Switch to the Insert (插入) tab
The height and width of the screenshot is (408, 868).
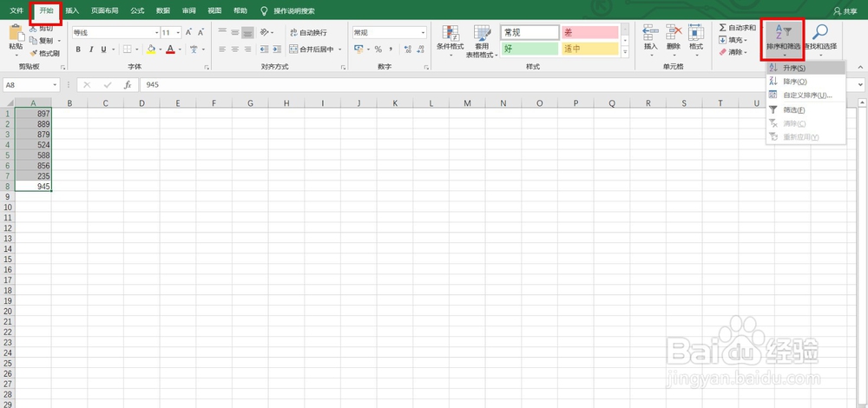[x=72, y=10]
